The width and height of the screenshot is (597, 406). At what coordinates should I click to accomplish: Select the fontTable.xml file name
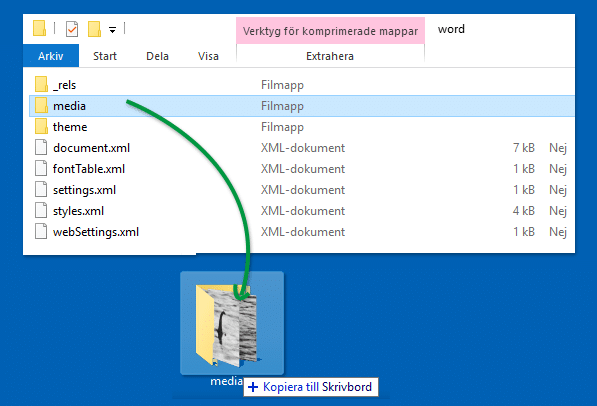(89, 169)
